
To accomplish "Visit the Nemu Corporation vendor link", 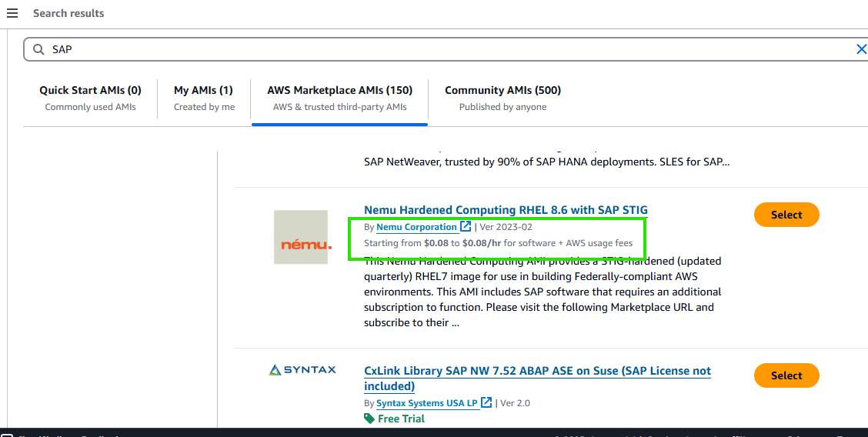I will [416, 227].
